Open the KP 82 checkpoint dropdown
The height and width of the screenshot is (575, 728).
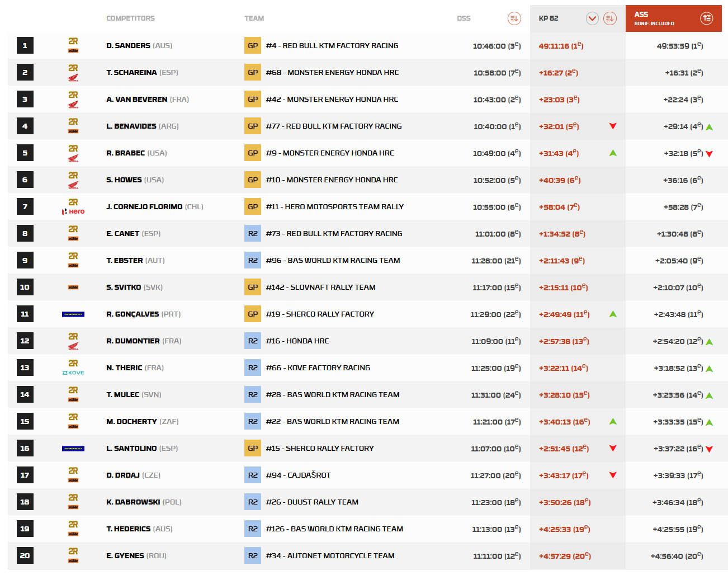pos(592,18)
